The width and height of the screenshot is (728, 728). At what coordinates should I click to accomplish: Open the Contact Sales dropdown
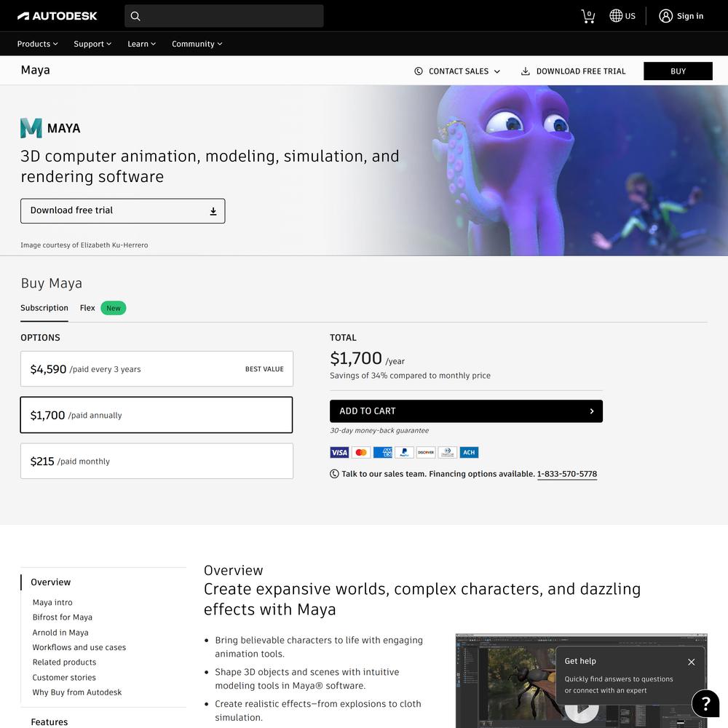coord(457,71)
